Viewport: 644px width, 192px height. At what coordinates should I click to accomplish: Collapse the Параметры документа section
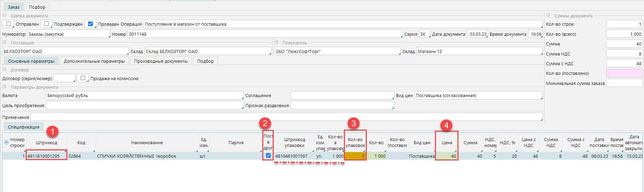pyautogui.click(x=5, y=87)
